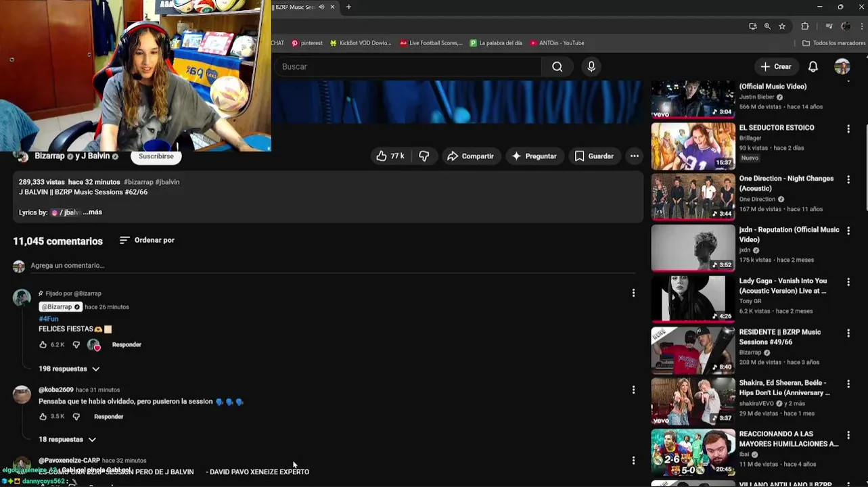Viewport: 868px width, 487px height.
Task: Open Live Football Scores bookmark
Action: coord(431,43)
